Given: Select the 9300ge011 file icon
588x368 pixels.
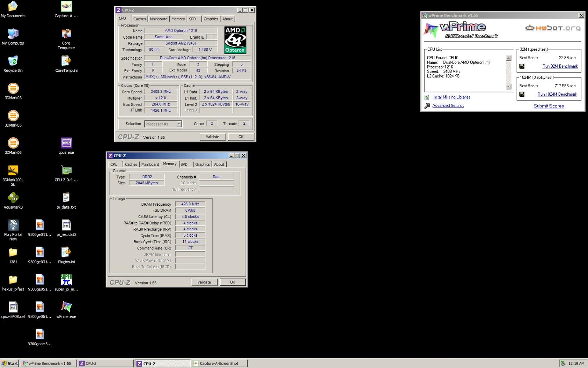Looking at the screenshot, I should pyautogui.click(x=39, y=228).
